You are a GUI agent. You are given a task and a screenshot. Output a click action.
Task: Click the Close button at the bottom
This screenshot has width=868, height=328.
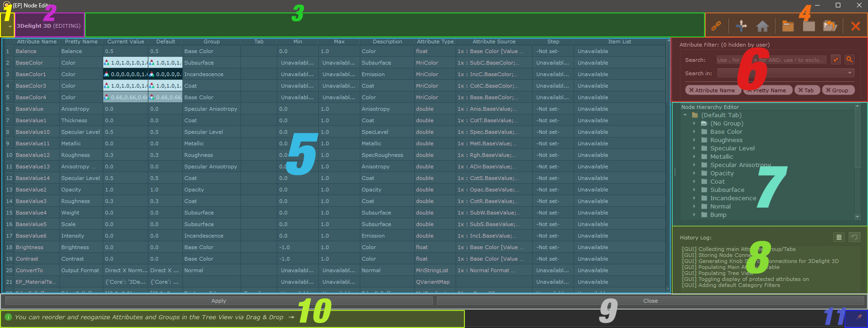tap(650, 301)
